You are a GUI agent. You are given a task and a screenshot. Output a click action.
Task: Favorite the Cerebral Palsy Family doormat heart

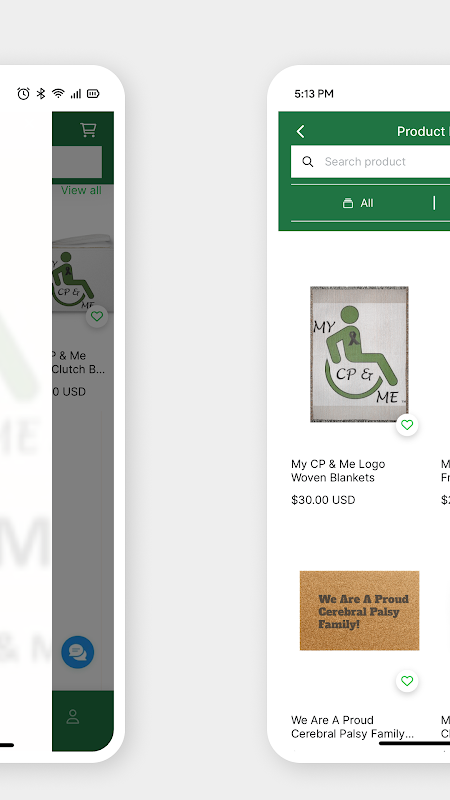click(x=407, y=681)
